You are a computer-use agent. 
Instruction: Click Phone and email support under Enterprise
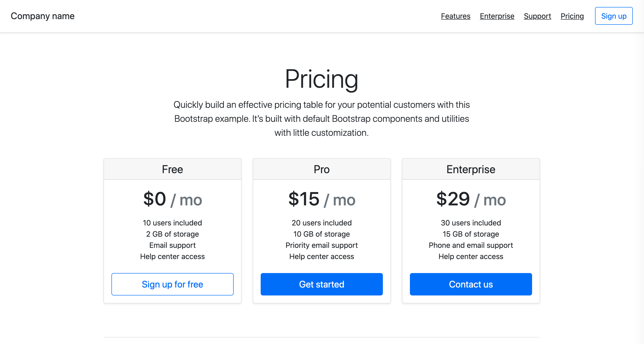click(x=471, y=245)
